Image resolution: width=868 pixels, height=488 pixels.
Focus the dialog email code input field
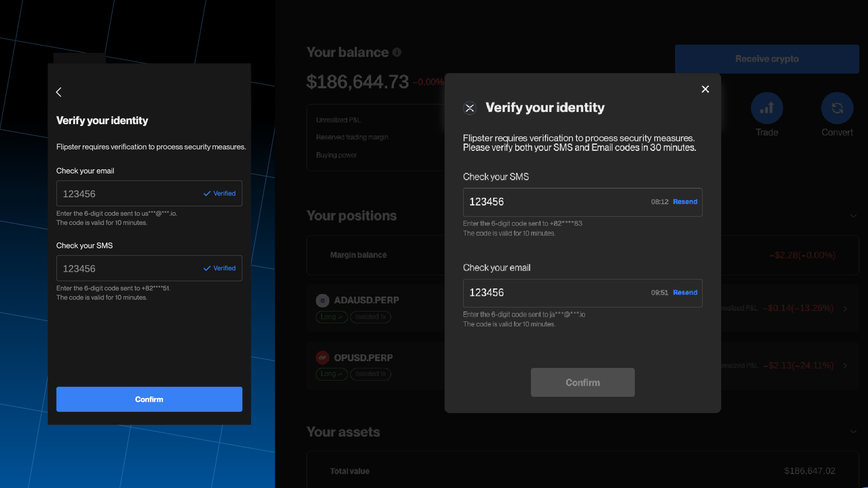[582, 293]
